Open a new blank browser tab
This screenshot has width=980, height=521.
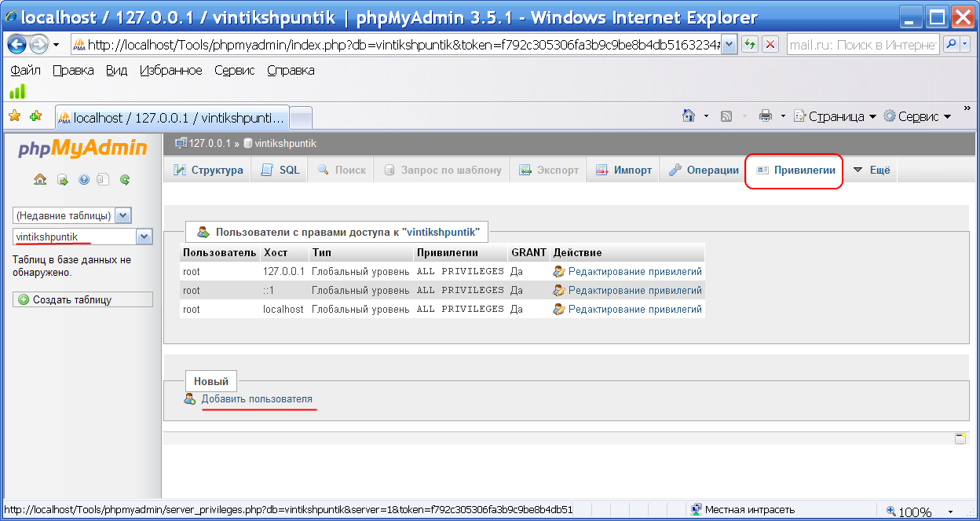coord(301,118)
